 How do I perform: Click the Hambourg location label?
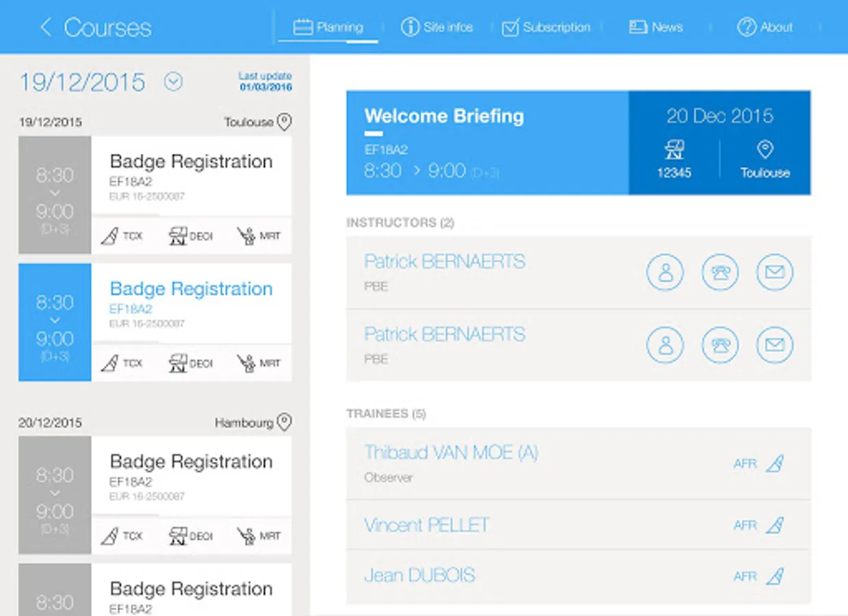pos(244,423)
